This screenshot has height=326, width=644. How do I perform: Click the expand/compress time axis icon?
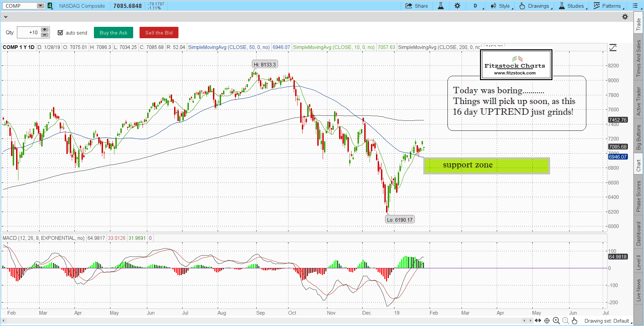[538, 321]
